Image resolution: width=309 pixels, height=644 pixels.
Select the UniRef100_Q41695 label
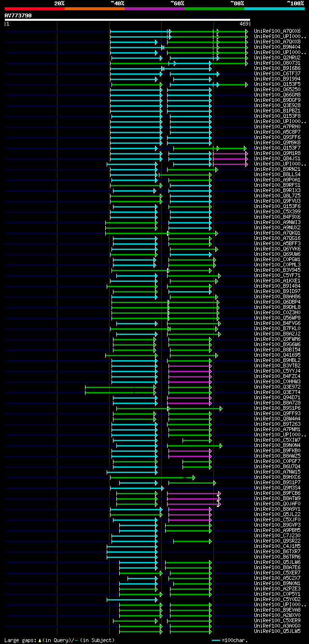click(x=277, y=355)
